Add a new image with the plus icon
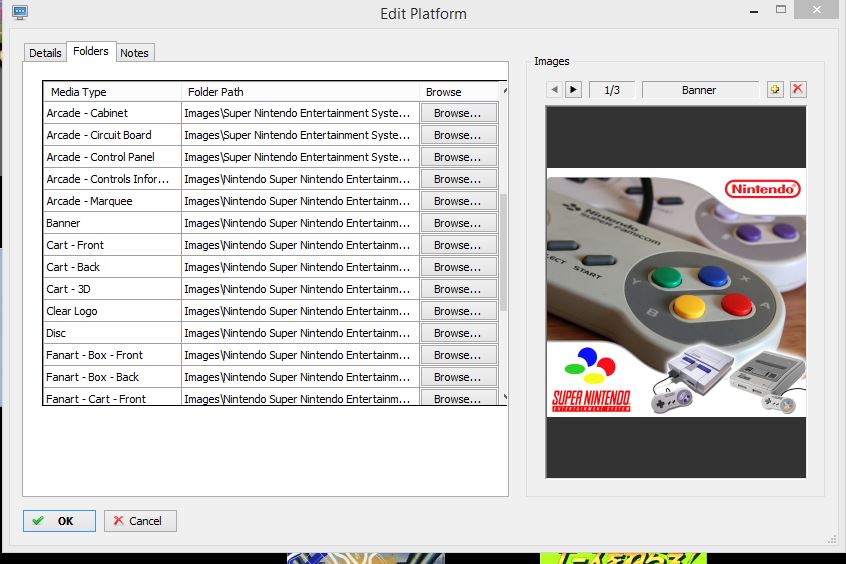846x564 pixels. click(x=775, y=90)
